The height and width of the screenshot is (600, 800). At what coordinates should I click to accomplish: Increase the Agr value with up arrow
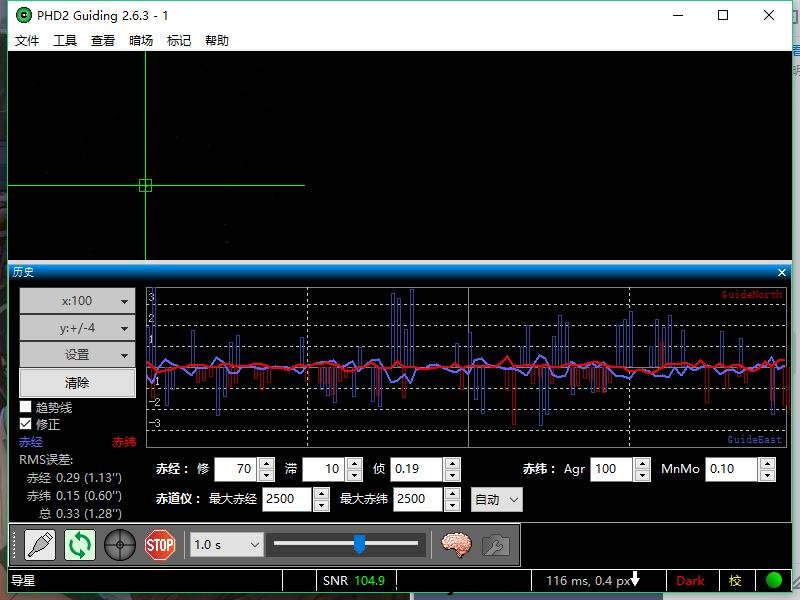coord(642,463)
